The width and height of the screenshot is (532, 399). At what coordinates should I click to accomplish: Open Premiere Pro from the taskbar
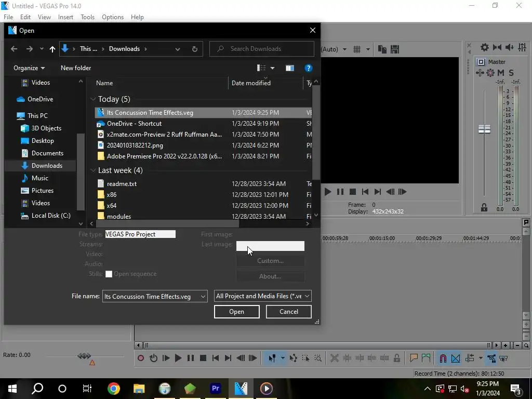216,389
